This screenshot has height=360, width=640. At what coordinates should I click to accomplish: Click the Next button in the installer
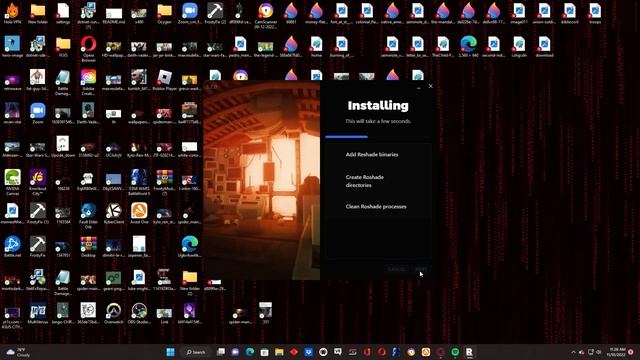click(x=420, y=269)
